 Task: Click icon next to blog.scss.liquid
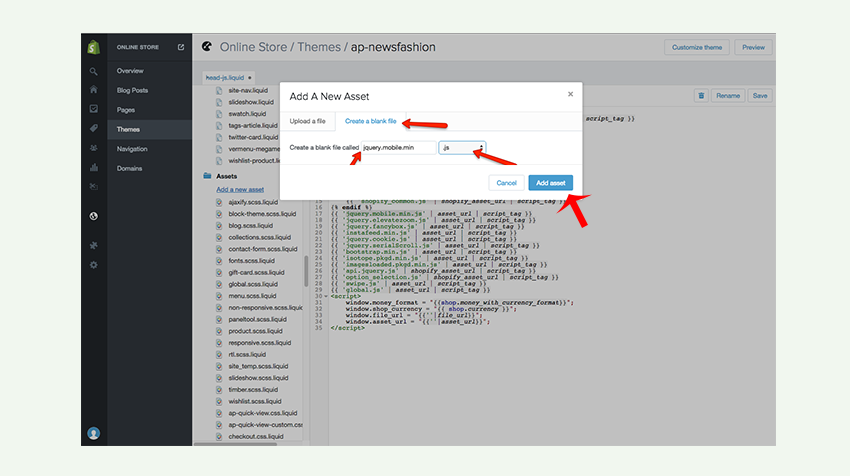(x=219, y=226)
